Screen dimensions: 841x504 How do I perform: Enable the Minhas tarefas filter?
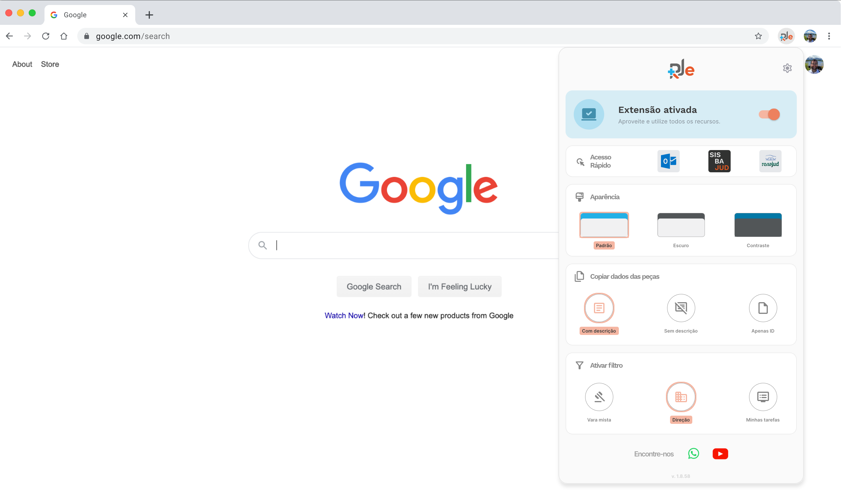point(763,397)
